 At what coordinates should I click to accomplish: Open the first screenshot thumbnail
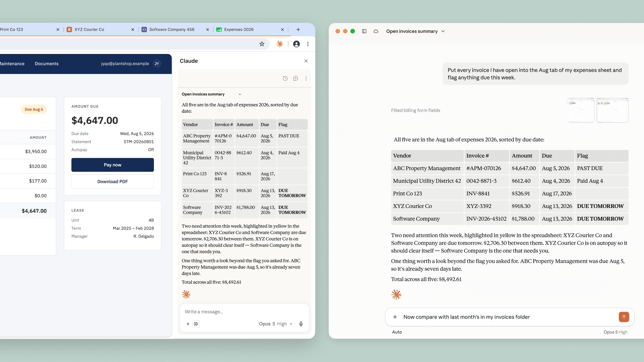pos(581,110)
